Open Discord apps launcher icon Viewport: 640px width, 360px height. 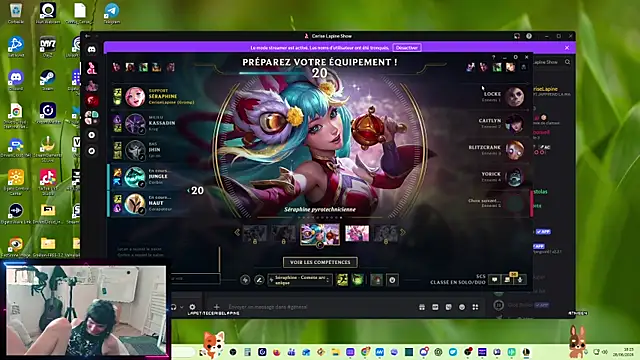[x=475, y=307]
